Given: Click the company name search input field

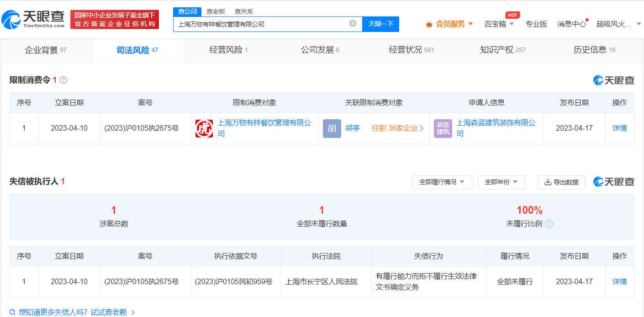Looking at the screenshot, I should 260,24.
